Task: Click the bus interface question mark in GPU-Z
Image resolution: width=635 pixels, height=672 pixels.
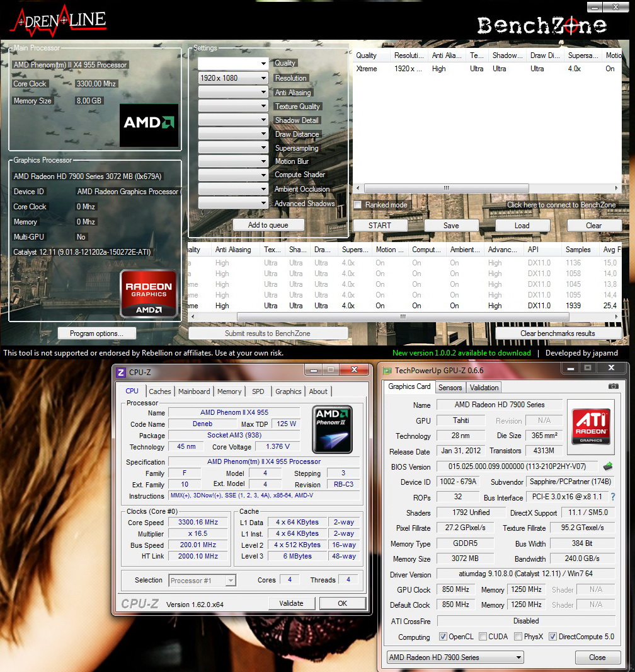Action: tap(613, 497)
